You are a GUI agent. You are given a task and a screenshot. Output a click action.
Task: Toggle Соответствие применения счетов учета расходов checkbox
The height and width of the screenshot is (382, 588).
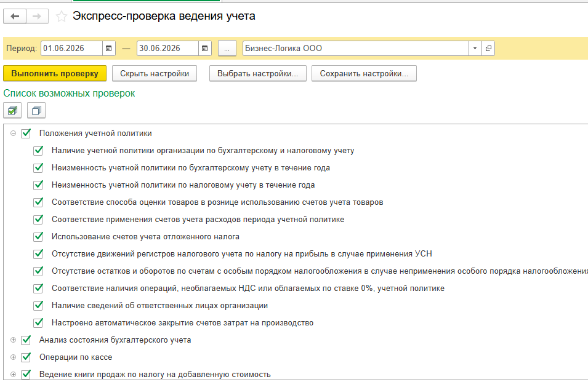(x=38, y=220)
